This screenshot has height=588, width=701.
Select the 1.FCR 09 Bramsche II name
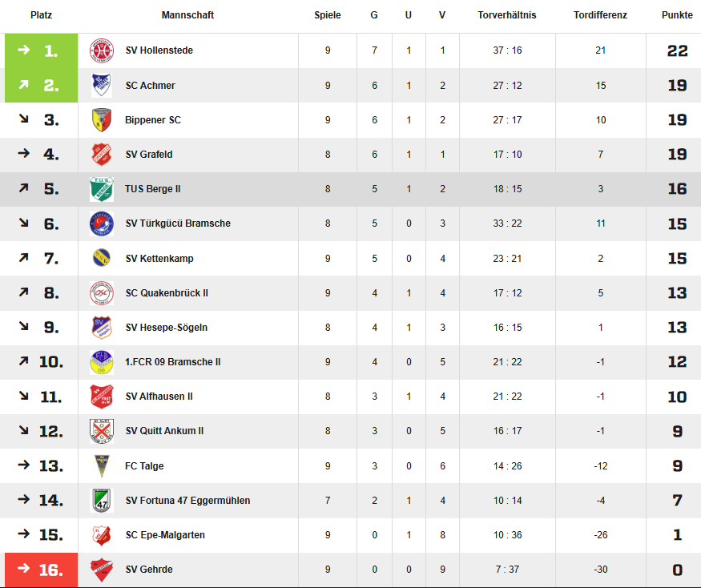173,362
